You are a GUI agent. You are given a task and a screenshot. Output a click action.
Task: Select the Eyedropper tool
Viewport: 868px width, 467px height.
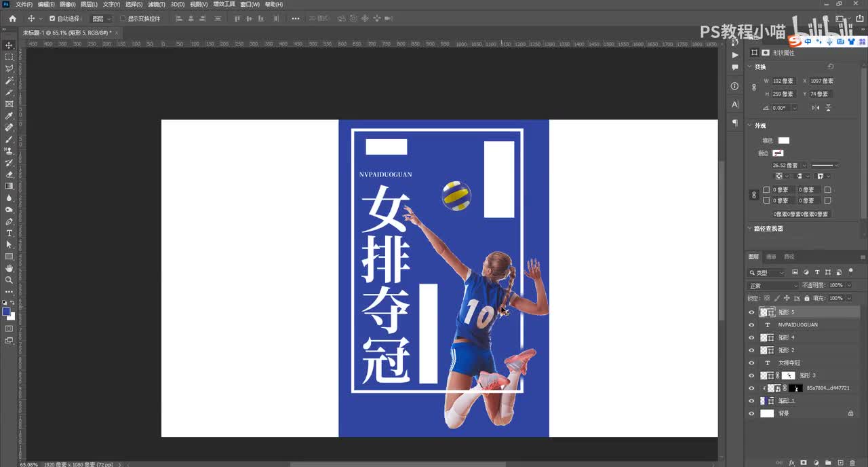(x=9, y=115)
